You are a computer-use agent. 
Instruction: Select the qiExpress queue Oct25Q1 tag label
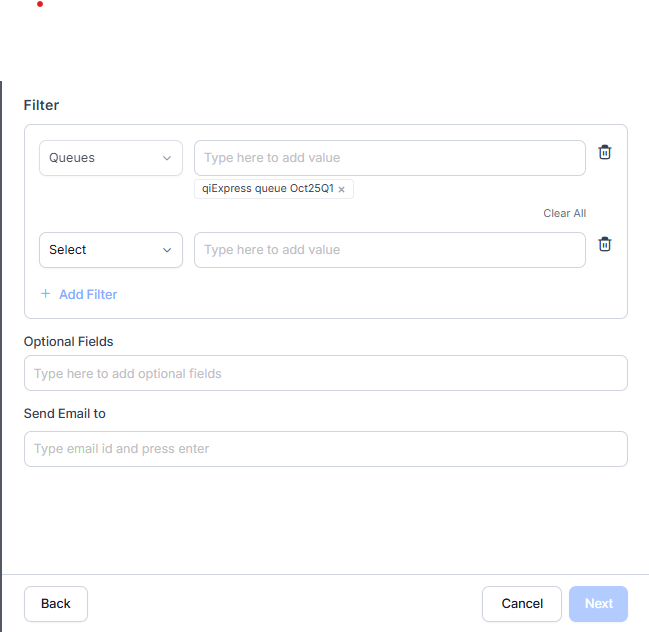[267, 189]
